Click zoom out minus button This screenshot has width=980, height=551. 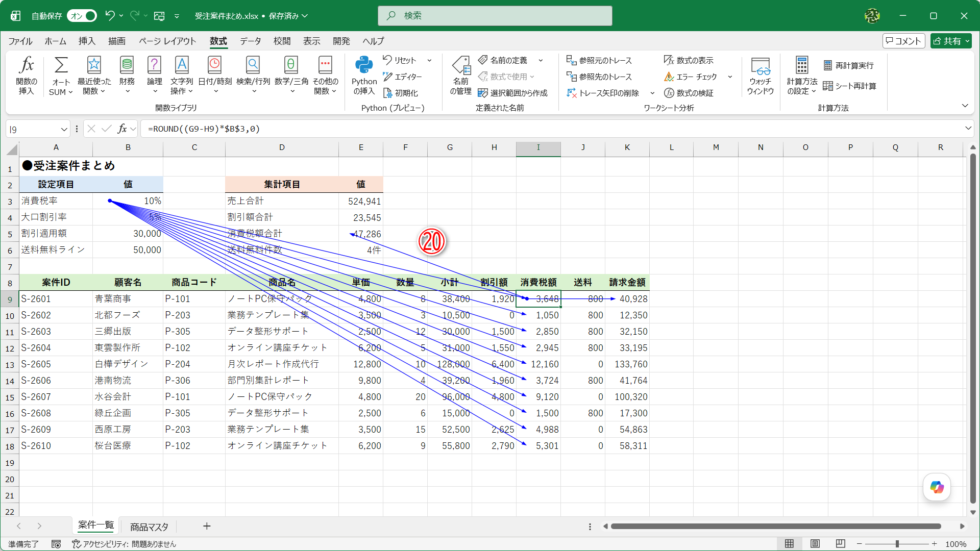[x=860, y=544]
